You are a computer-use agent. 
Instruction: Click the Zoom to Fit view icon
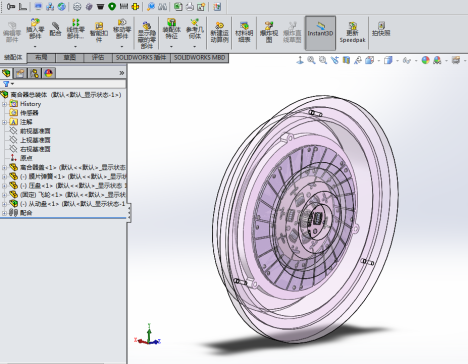click(311, 60)
